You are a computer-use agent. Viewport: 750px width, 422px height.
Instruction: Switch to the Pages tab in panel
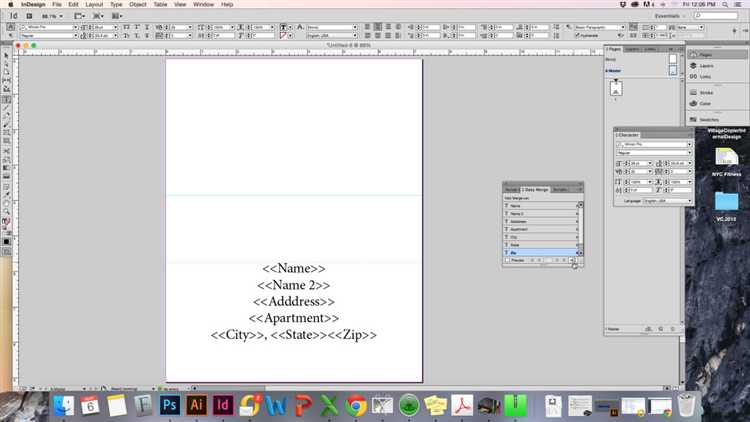[x=614, y=49]
